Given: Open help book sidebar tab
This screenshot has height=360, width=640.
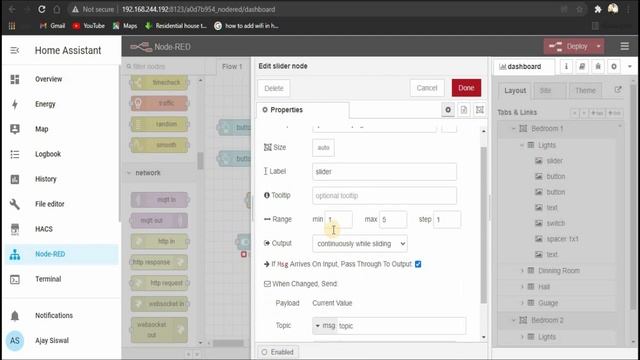Looking at the screenshot, I should pyautogui.click(x=582, y=67).
